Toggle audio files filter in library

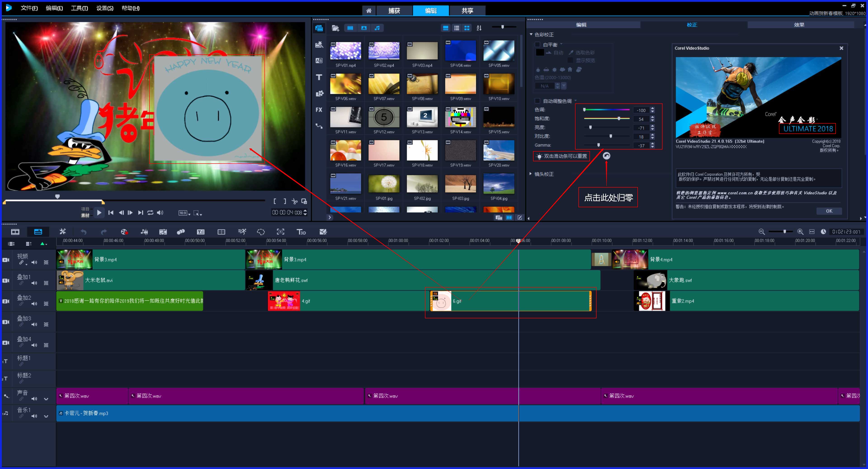click(377, 28)
